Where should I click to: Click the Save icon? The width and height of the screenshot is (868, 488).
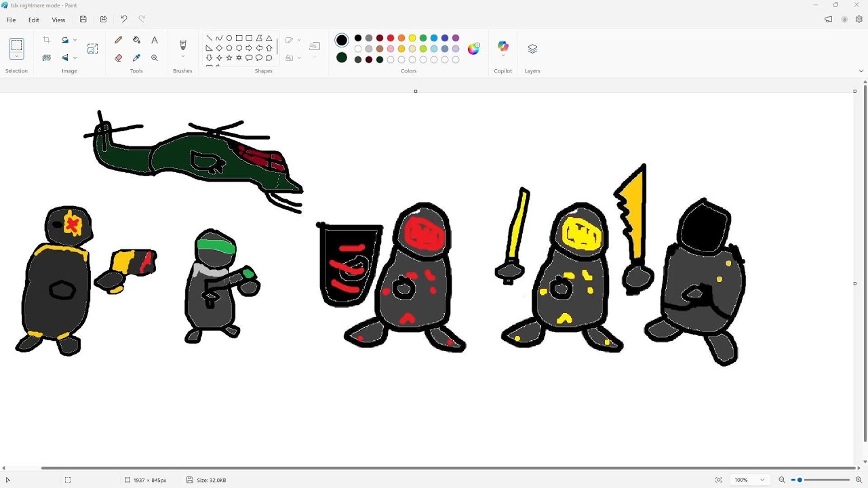click(x=83, y=20)
